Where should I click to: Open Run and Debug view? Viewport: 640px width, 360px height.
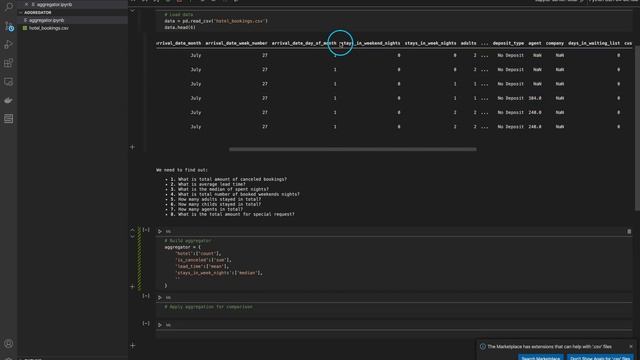tap(8, 44)
